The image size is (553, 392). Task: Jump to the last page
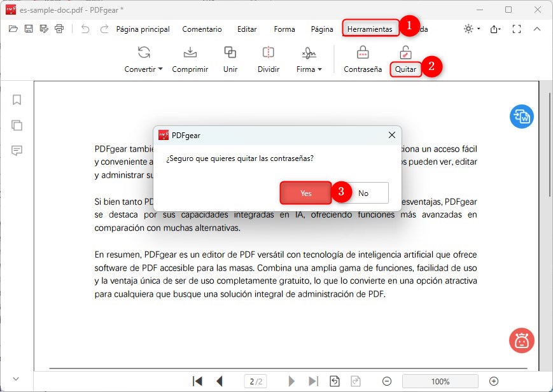(x=313, y=381)
